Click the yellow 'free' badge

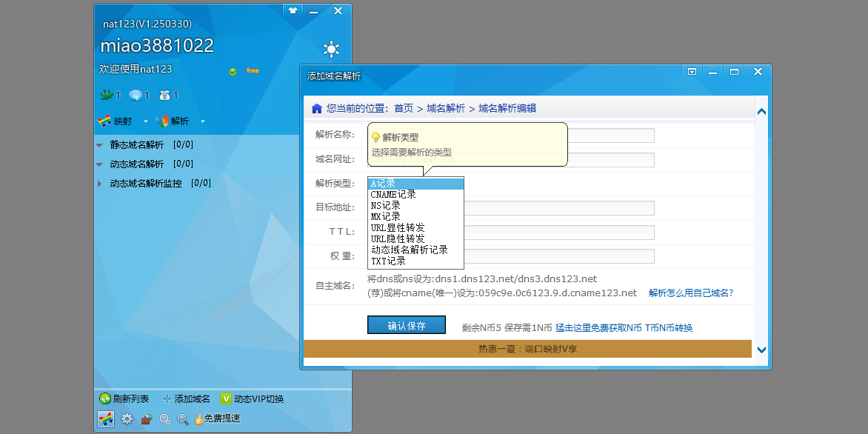(x=253, y=70)
